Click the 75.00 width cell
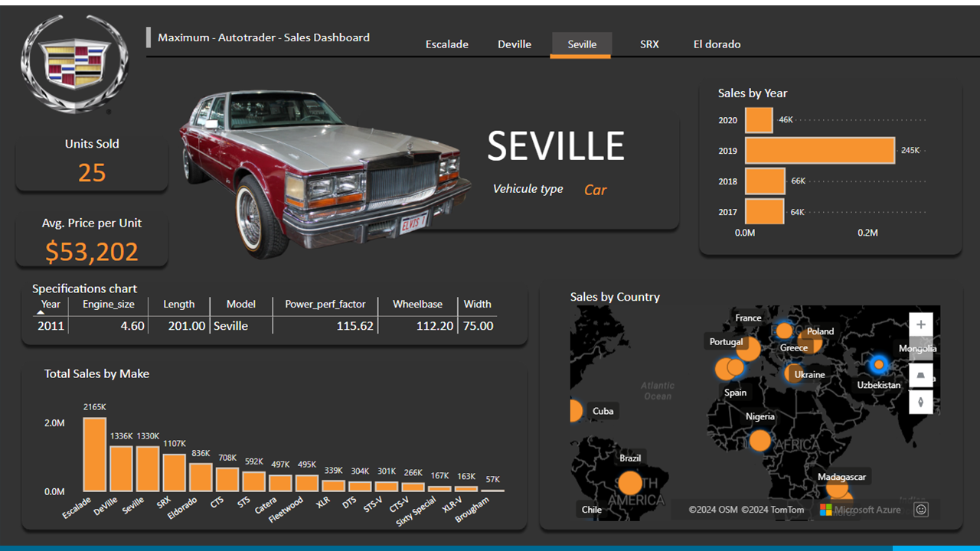This screenshot has width=980, height=551. coord(478,326)
